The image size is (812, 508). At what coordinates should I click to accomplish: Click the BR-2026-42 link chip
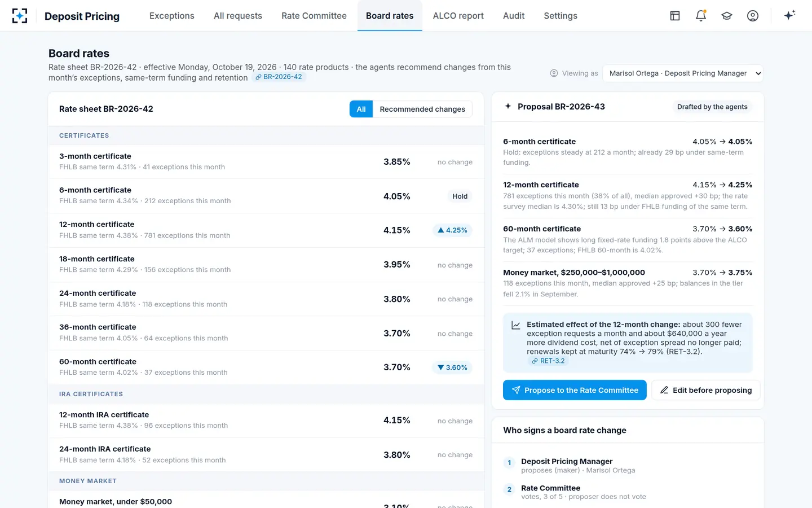[x=279, y=77]
